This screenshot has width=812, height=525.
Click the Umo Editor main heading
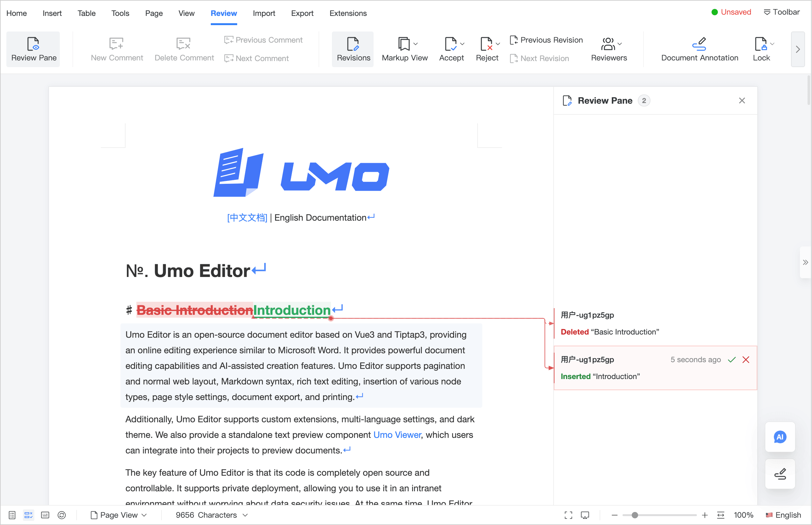[202, 271]
